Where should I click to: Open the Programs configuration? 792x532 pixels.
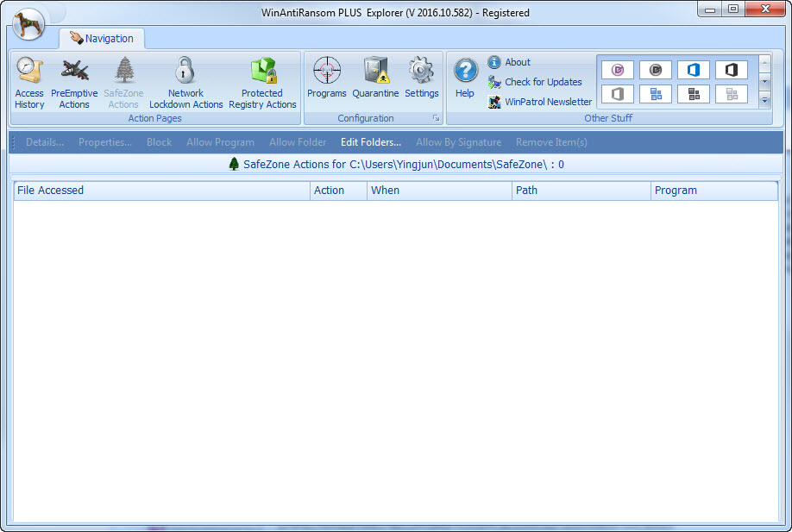(327, 78)
